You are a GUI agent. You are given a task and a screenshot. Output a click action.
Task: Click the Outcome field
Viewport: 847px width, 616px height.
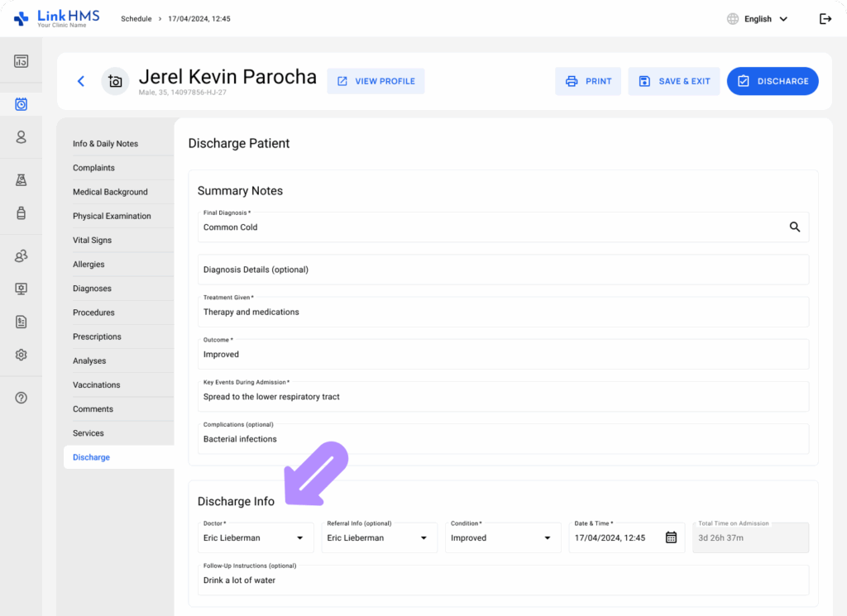tap(503, 354)
